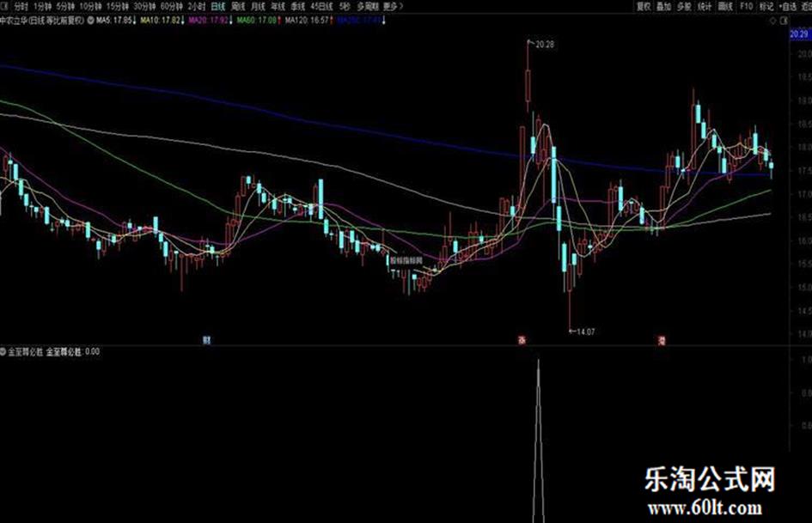Click the 20.29 price axis tag

799,34
